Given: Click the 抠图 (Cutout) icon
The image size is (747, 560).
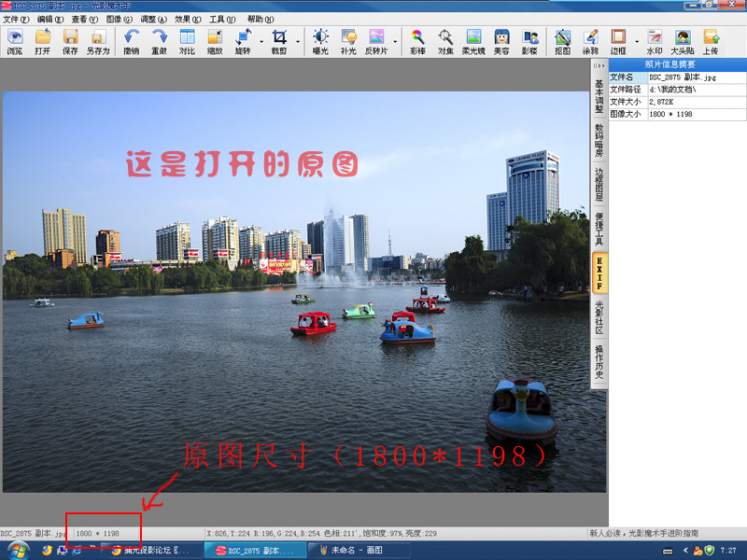Looking at the screenshot, I should [x=562, y=41].
